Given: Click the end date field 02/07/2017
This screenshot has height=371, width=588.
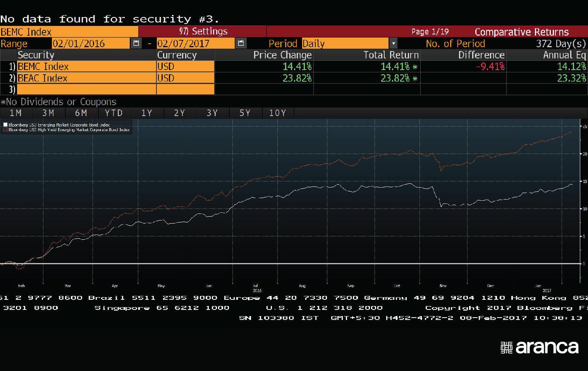Looking at the screenshot, I should (196, 43).
